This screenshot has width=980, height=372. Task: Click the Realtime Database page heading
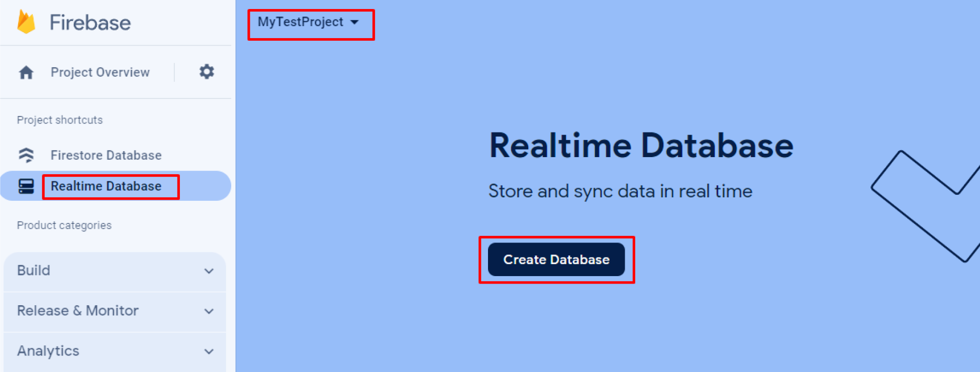click(x=641, y=146)
